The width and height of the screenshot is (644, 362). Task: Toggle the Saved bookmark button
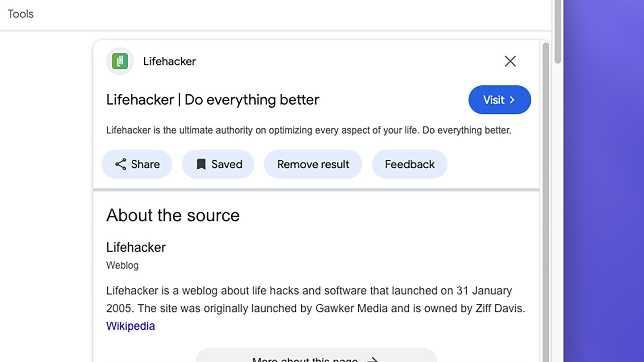pyautogui.click(x=218, y=164)
